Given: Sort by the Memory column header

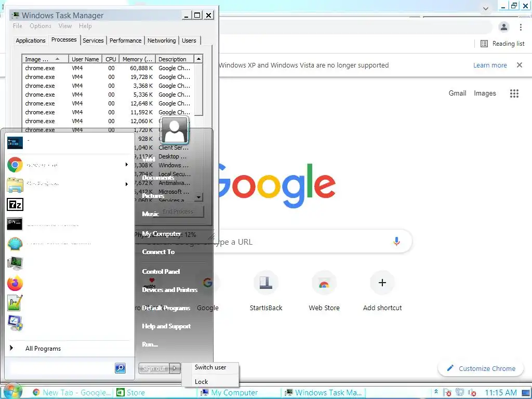Looking at the screenshot, I should point(137,59).
